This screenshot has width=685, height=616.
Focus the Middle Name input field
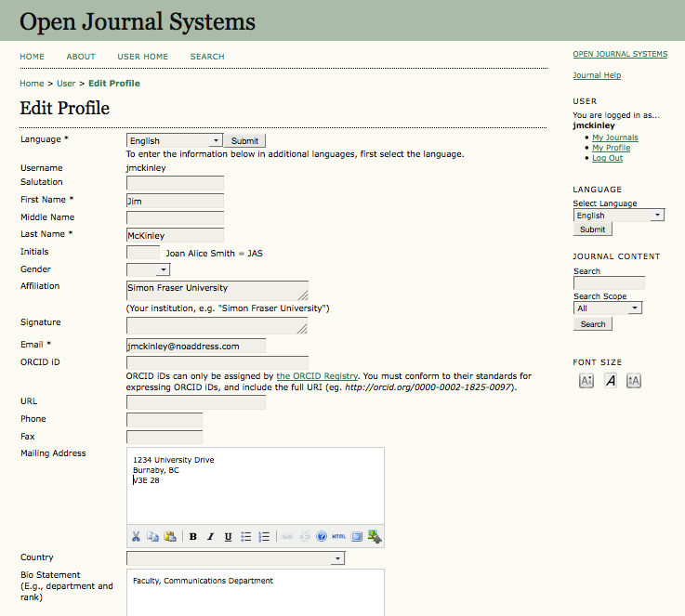pyautogui.click(x=175, y=217)
